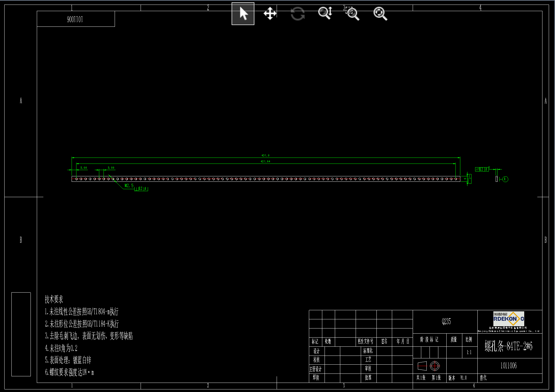Click the 质量 header cell
This screenshot has width=555, height=392.
pos(454,340)
